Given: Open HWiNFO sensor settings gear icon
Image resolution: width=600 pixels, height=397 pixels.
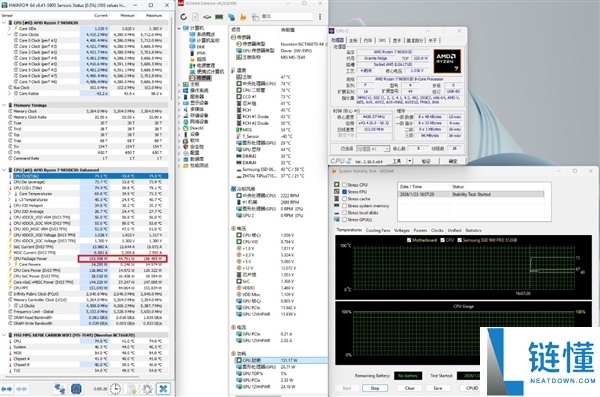Looking at the screenshot, I should (x=147, y=389).
